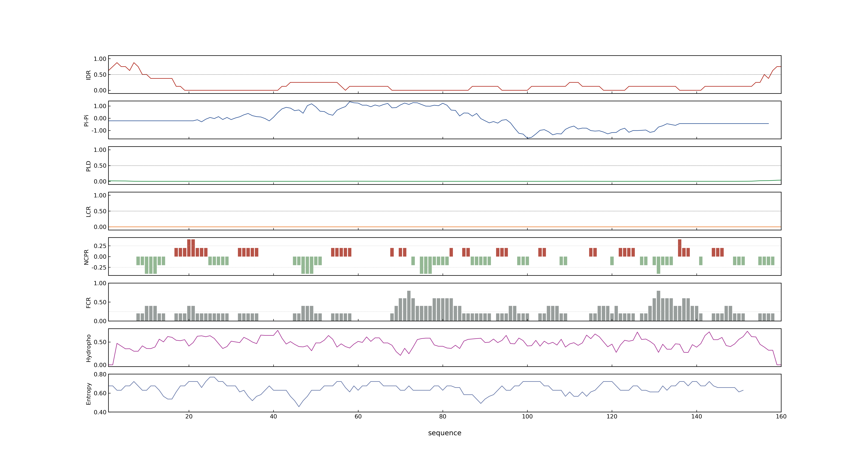Click the 0.40 tick on Entropy axis

click(x=100, y=412)
